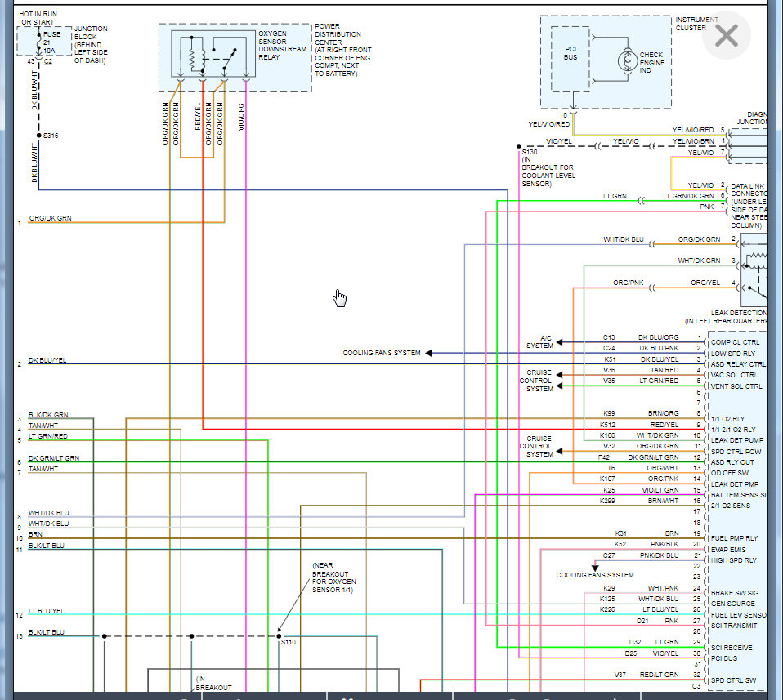The height and width of the screenshot is (700, 783).
Task: Click the S130 splice label
Action: (x=530, y=152)
